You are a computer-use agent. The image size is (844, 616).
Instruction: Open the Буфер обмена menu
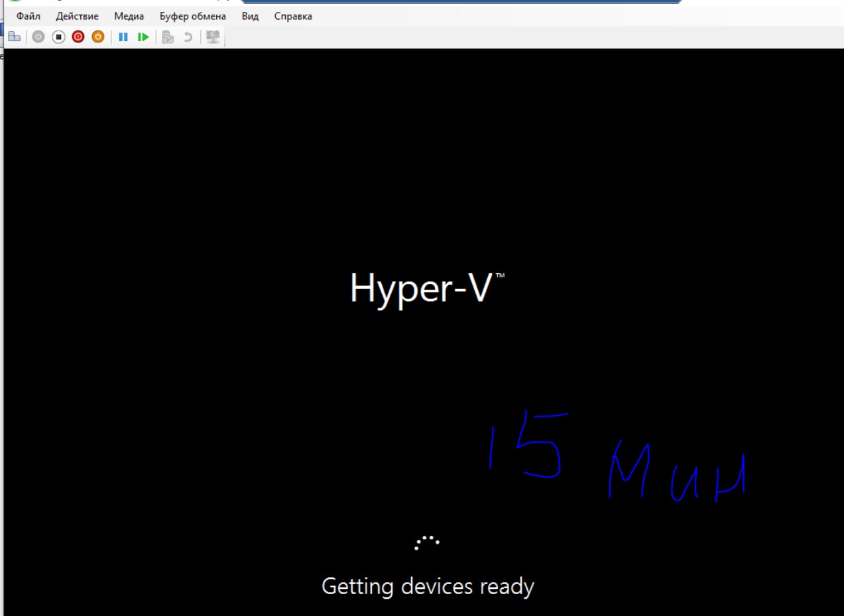192,16
